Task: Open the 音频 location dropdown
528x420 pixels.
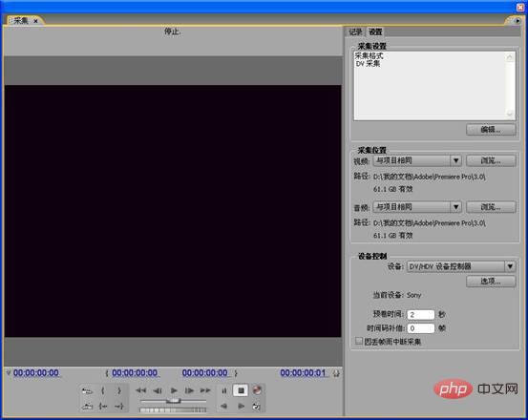Action: pyautogui.click(x=417, y=207)
